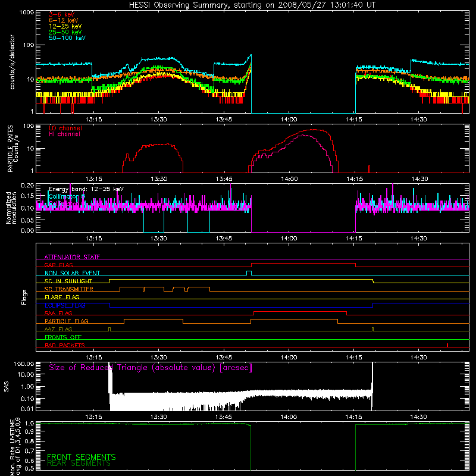Click the 14:15 tick under particle rates panel

[x=355, y=179]
